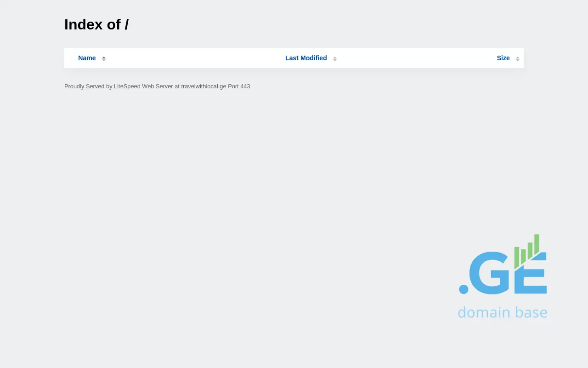
Task: Click the 'Proudly Served by' footer text
Action: [88, 86]
